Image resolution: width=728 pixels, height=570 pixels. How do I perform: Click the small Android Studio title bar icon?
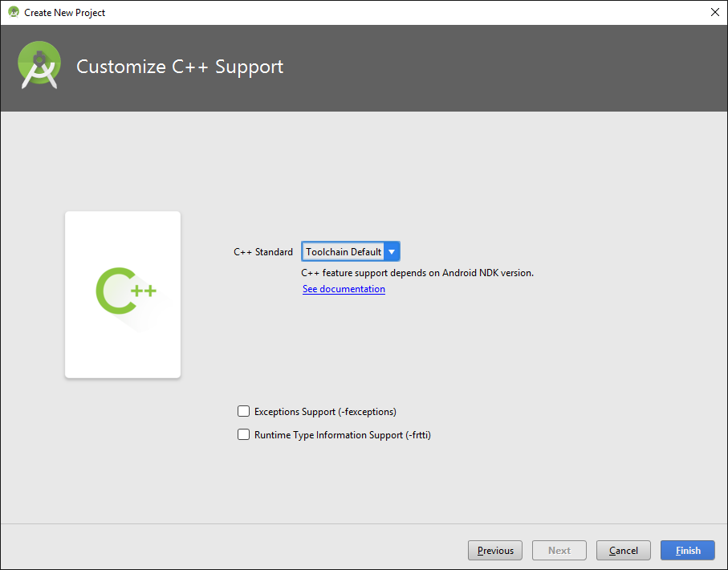point(14,12)
